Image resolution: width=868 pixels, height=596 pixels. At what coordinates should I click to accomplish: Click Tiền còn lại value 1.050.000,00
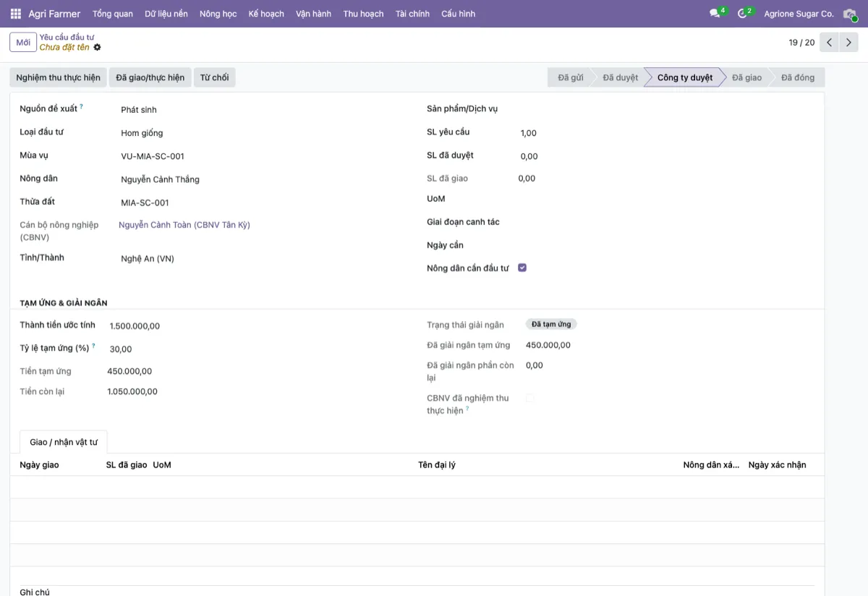[132, 392]
